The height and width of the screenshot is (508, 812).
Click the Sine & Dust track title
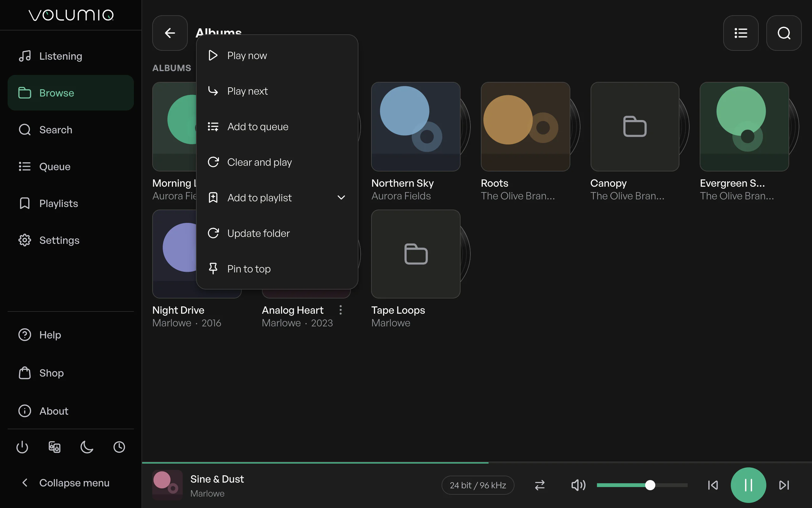pyautogui.click(x=217, y=479)
